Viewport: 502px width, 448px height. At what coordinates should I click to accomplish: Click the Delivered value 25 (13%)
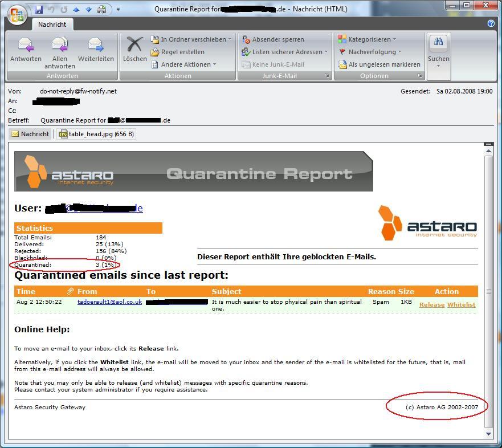109,244
